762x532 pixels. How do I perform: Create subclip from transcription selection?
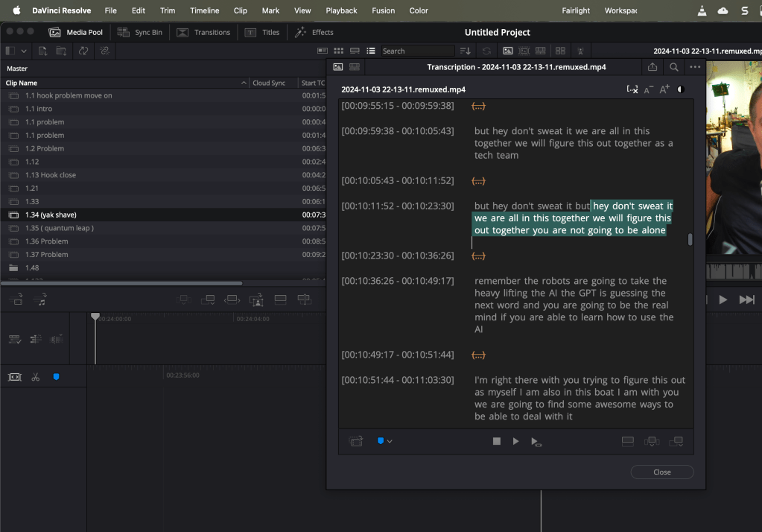click(356, 441)
